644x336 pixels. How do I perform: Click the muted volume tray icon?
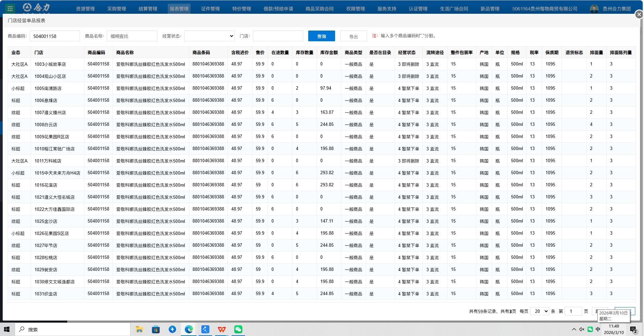tap(582, 329)
